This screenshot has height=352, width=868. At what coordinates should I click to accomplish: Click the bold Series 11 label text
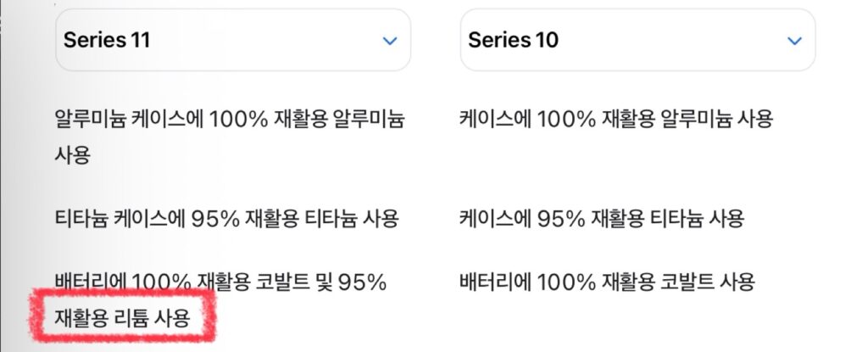click(x=107, y=40)
